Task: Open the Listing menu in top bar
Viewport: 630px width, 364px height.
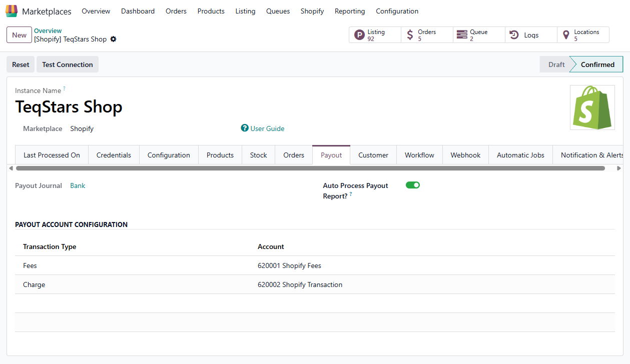Action: (245, 11)
